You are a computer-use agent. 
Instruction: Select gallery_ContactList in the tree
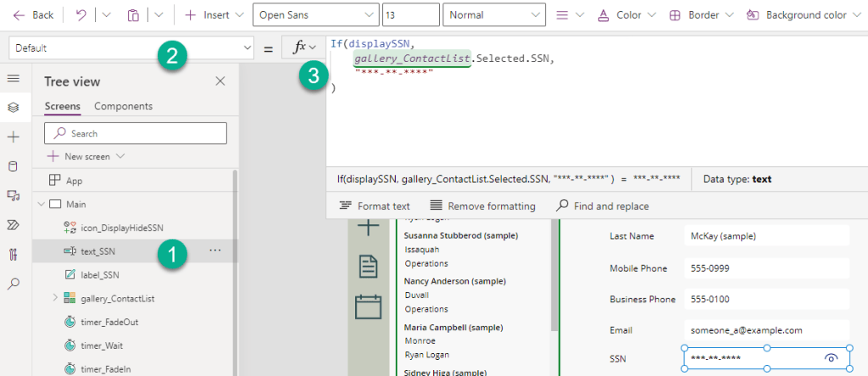(117, 299)
